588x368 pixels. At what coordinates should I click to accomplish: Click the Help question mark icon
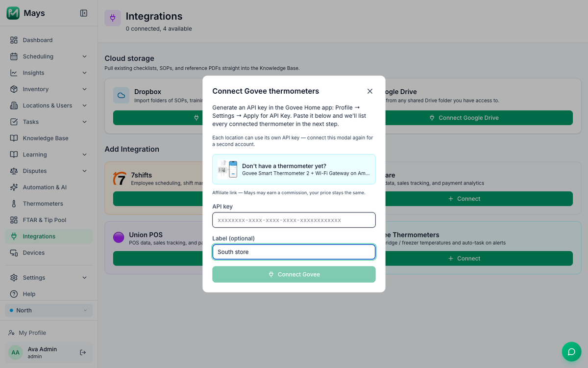click(14, 294)
